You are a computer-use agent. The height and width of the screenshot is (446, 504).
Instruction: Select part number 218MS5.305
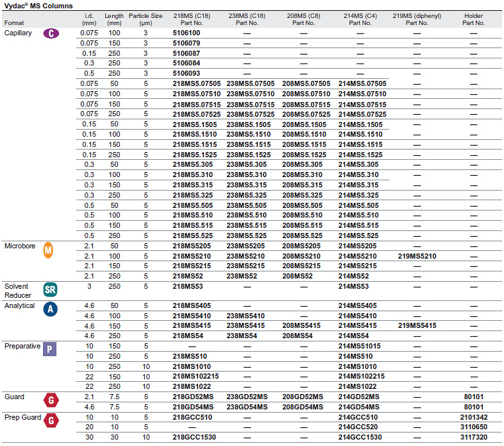coord(193,164)
